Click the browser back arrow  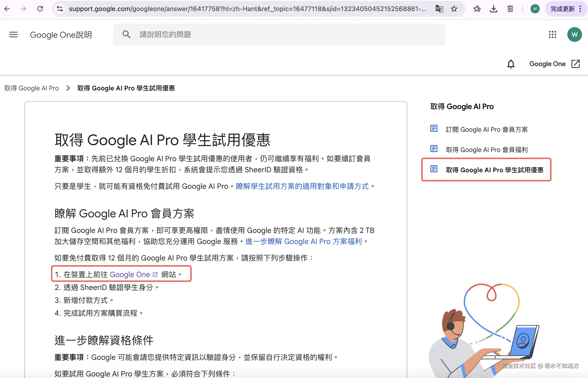(7, 9)
